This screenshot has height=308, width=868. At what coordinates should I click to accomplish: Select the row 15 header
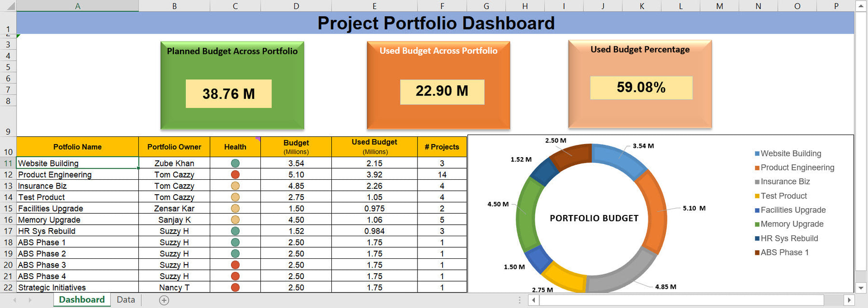coord(8,209)
